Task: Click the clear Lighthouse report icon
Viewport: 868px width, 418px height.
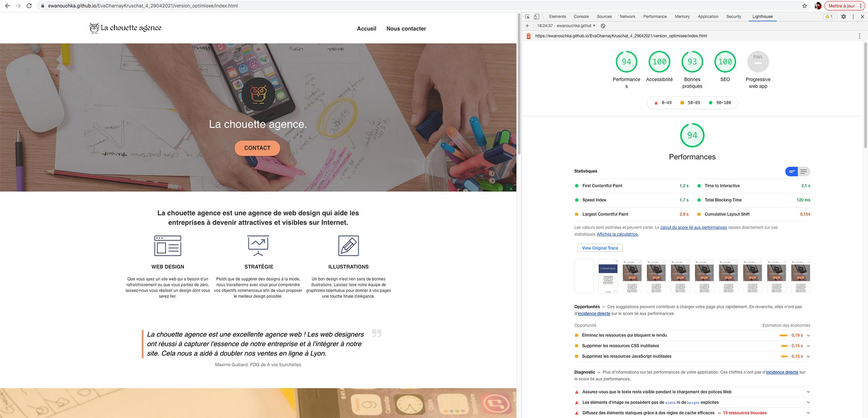Action: coord(602,26)
